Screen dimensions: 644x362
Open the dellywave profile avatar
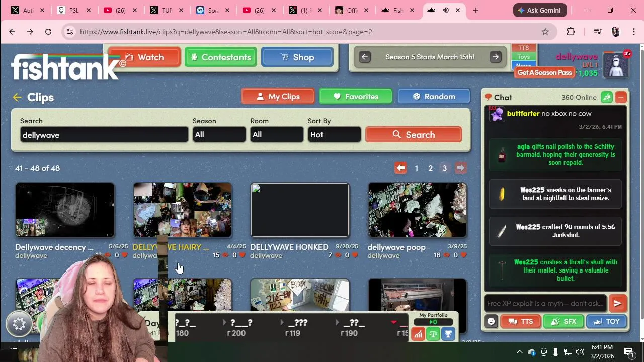click(616, 65)
